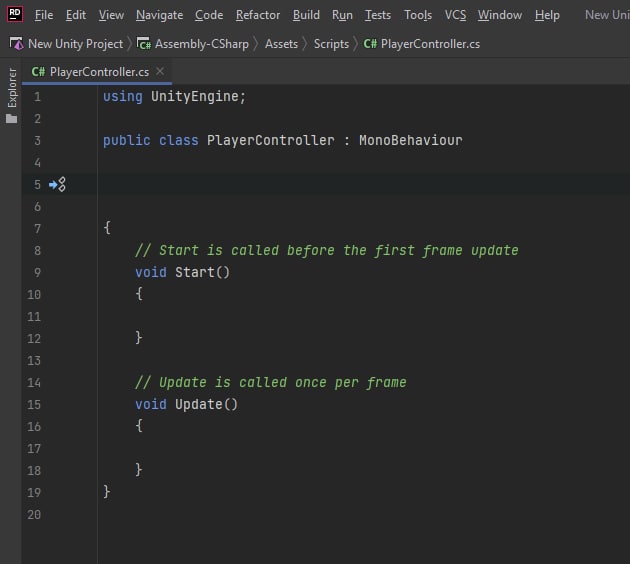Open the Edit menu
This screenshot has height=564, width=630.
(76, 15)
